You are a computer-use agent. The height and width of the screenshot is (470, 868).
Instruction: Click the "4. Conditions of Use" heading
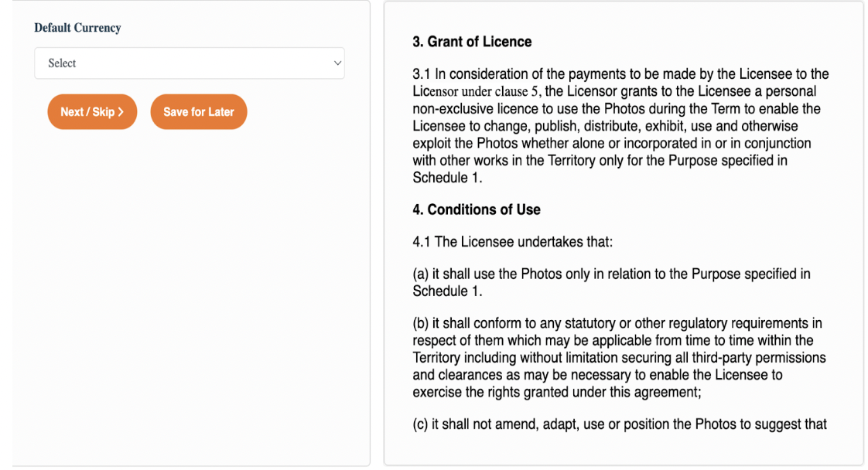476,209
